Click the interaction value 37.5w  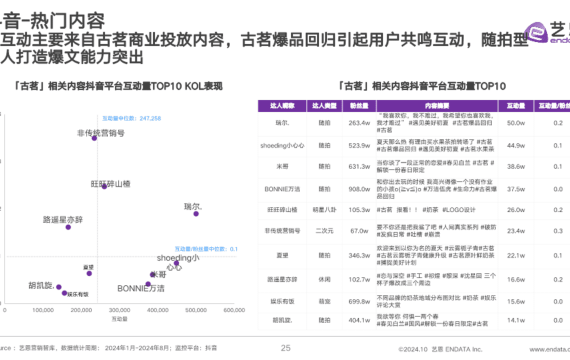[x=516, y=189]
